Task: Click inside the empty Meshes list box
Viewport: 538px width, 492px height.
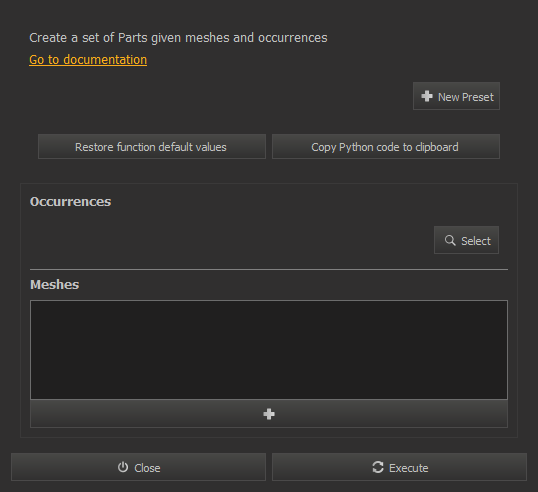Action: click(x=269, y=350)
